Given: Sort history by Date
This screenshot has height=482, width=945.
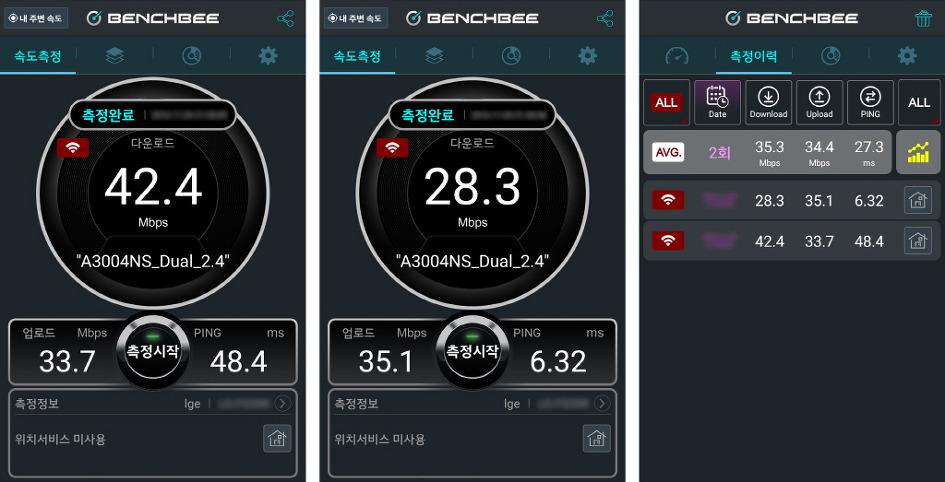Looking at the screenshot, I should tap(717, 102).
